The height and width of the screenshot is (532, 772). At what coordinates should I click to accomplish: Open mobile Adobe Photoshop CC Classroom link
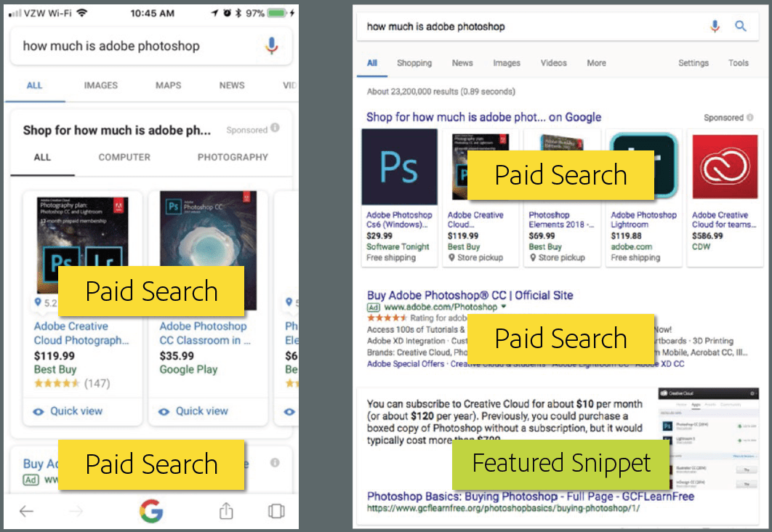(205, 333)
